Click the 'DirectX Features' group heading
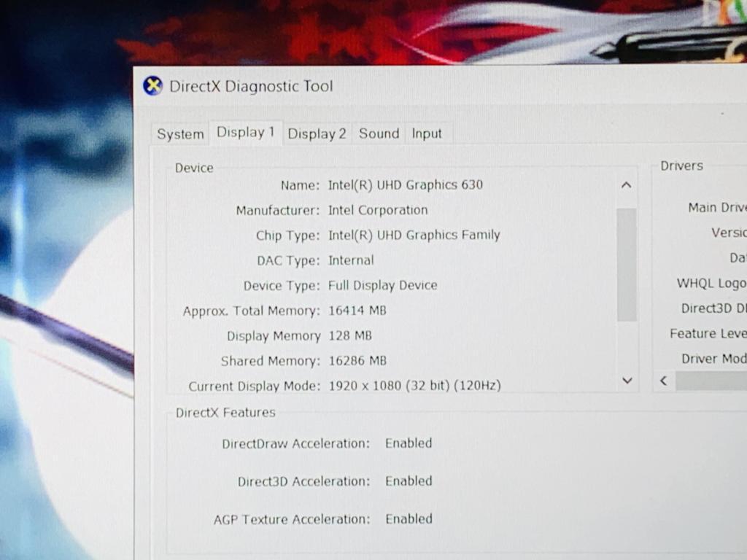747x560 pixels. pos(225,413)
